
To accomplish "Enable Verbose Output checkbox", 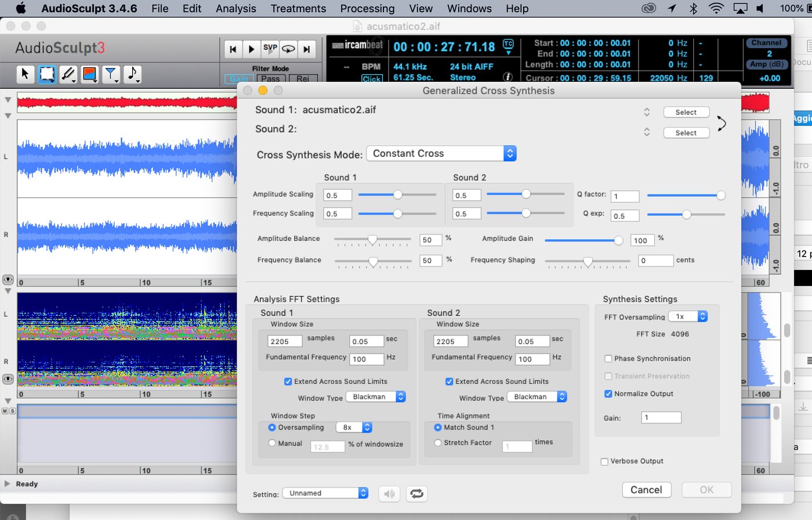I will pyautogui.click(x=604, y=461).
